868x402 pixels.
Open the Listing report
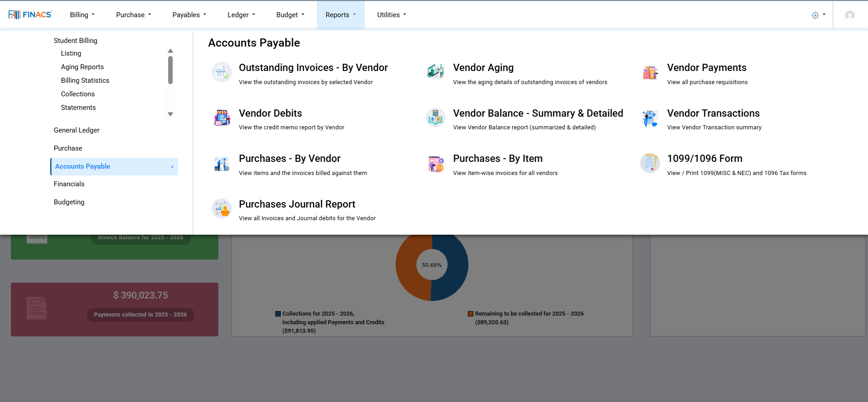point(71,53)
